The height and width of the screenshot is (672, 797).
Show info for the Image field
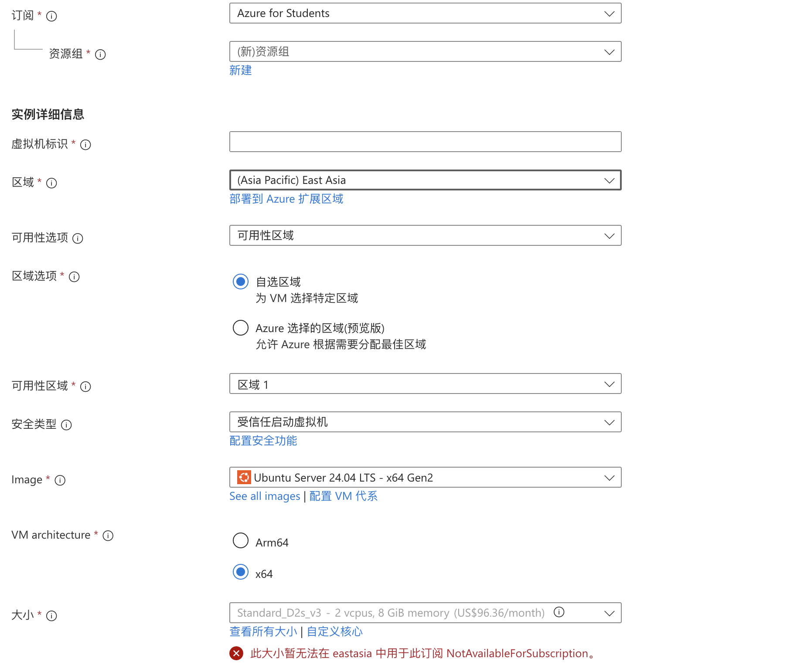(x=60, y=480)
